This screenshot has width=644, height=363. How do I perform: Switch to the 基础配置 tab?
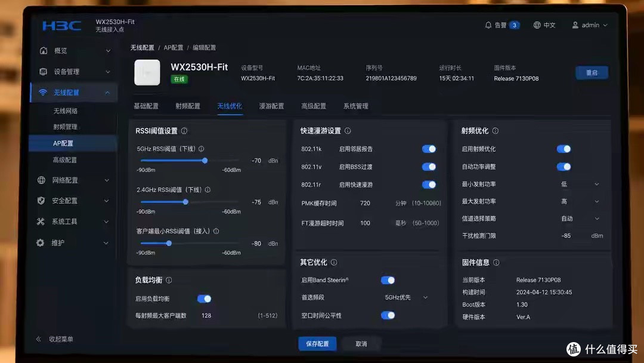click(x=146, y=106)
